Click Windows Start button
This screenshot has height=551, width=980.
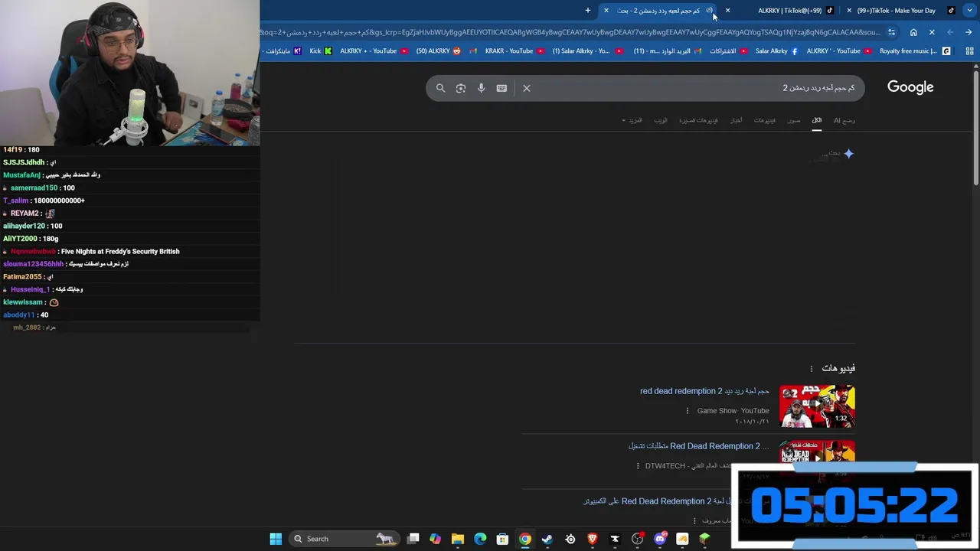(x=276, y=539)
